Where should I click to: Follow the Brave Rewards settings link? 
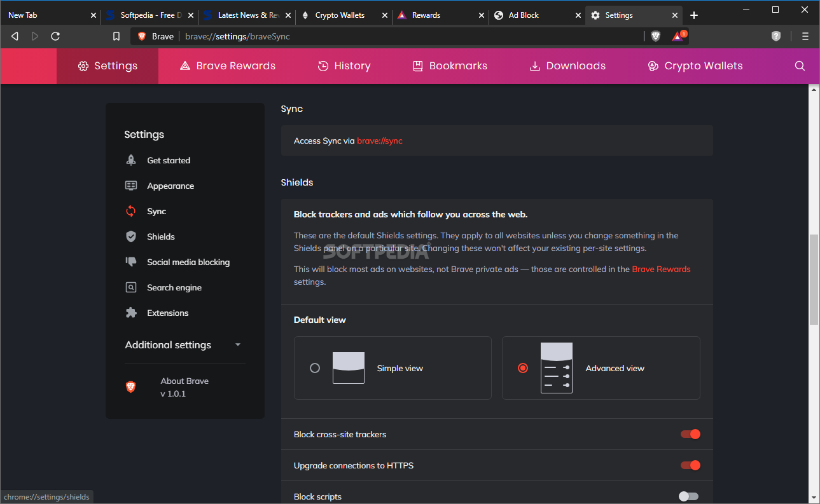pos(661,269)
